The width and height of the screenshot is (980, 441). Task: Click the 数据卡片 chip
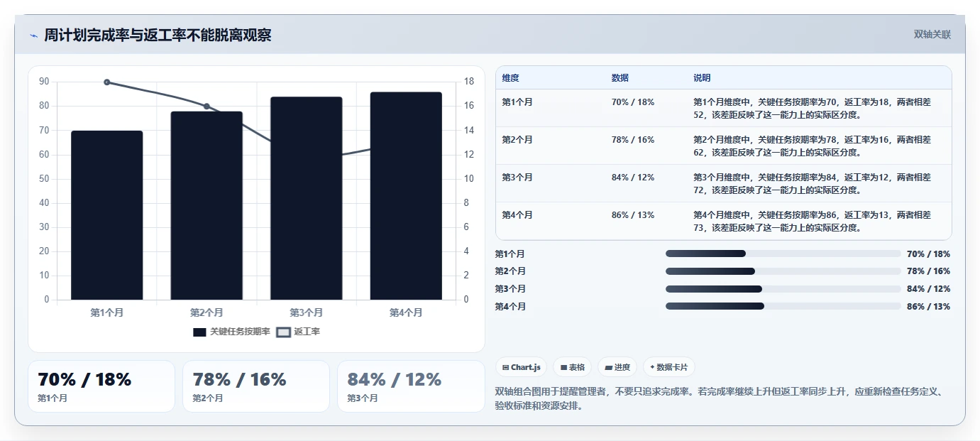click(x=668, y=367)
